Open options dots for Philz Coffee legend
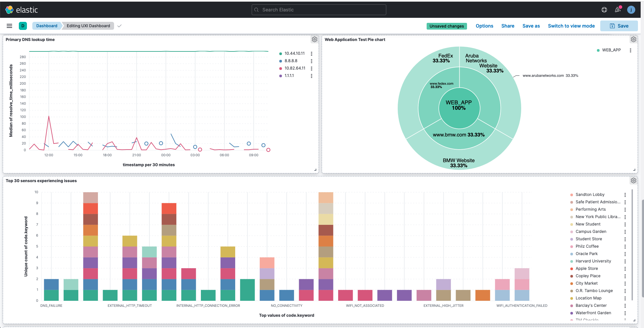Screen dimensions: 644x328 [625, 246]
